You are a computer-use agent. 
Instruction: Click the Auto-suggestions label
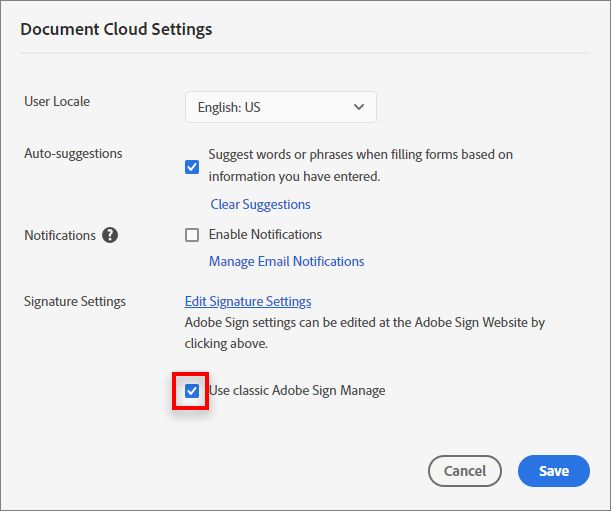click(73, 154)
